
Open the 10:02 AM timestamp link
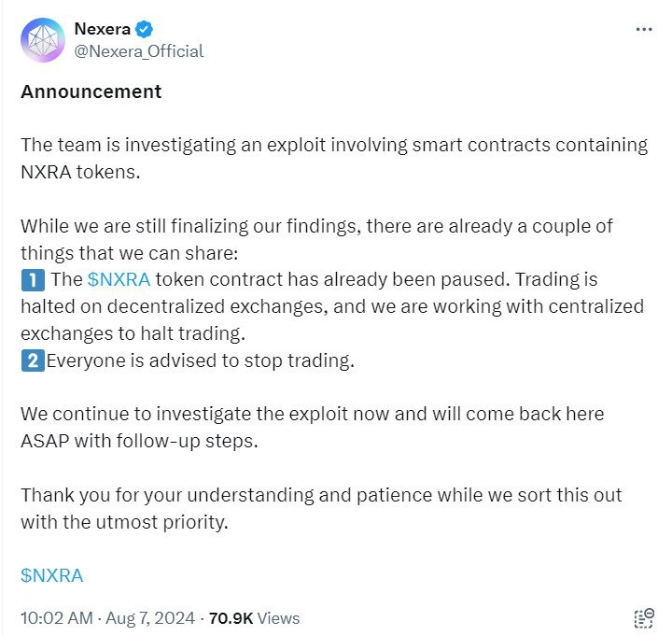[x=55, y=618]
